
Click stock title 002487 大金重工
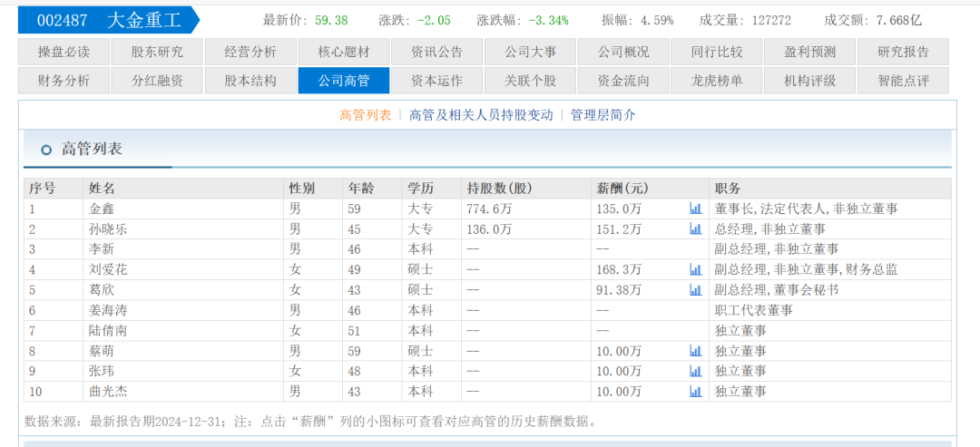click(109, 21)
